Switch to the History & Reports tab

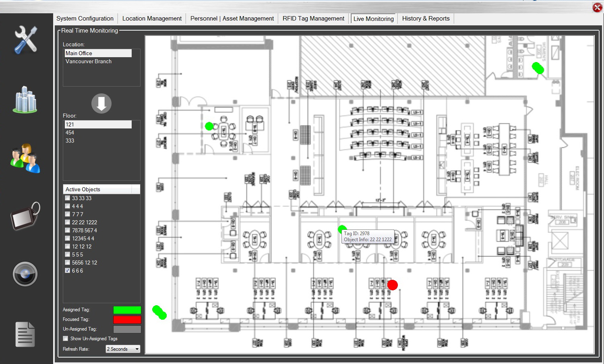coord(426,19)
